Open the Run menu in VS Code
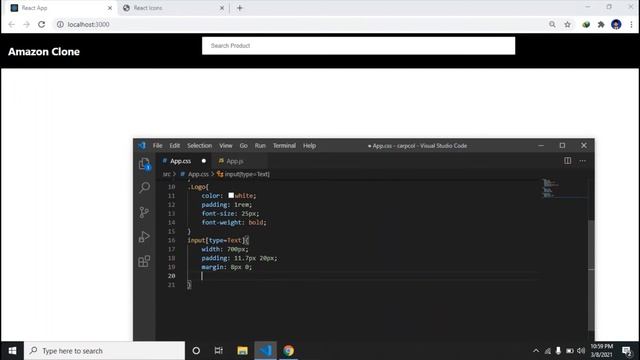Image resolution: width=640 pixels, height=360 pixels. [260, 146]
